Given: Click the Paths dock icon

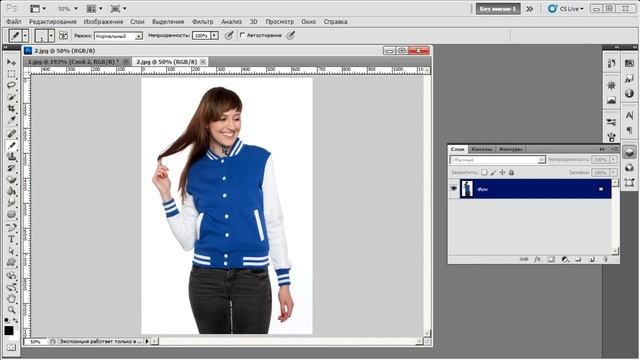Looking at the screenshot, I should point(629,182).
